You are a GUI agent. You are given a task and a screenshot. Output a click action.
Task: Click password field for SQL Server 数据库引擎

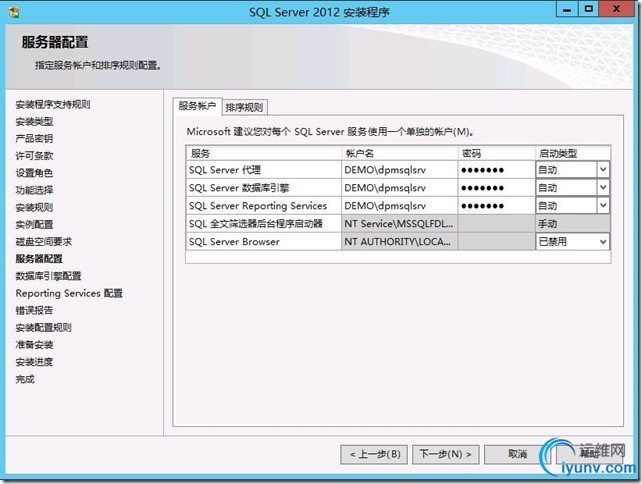coord(496,188)
